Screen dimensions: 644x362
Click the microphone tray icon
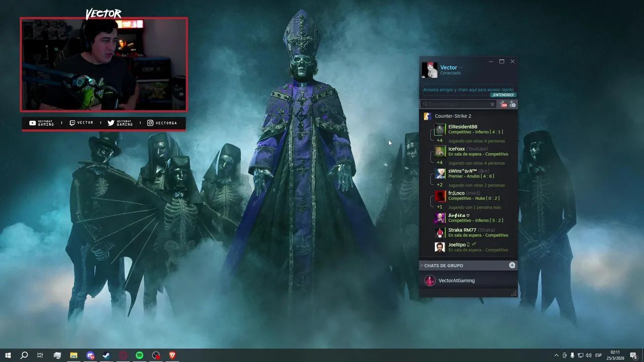[572, 355]
